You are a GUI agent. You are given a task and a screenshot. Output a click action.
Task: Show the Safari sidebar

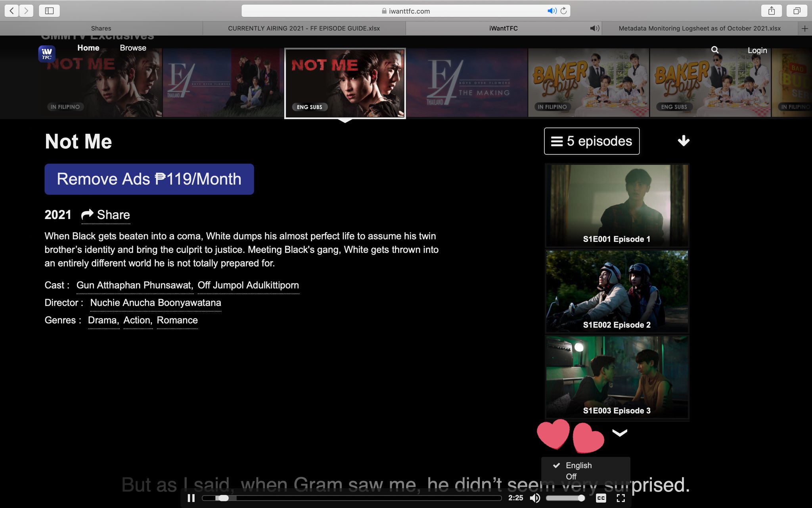[x=49, y=11]
